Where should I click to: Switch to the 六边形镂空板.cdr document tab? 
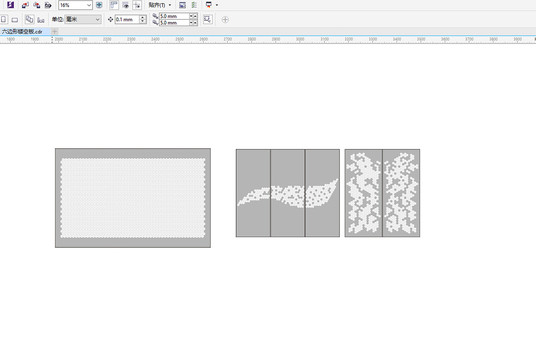(x=23, y=31)
